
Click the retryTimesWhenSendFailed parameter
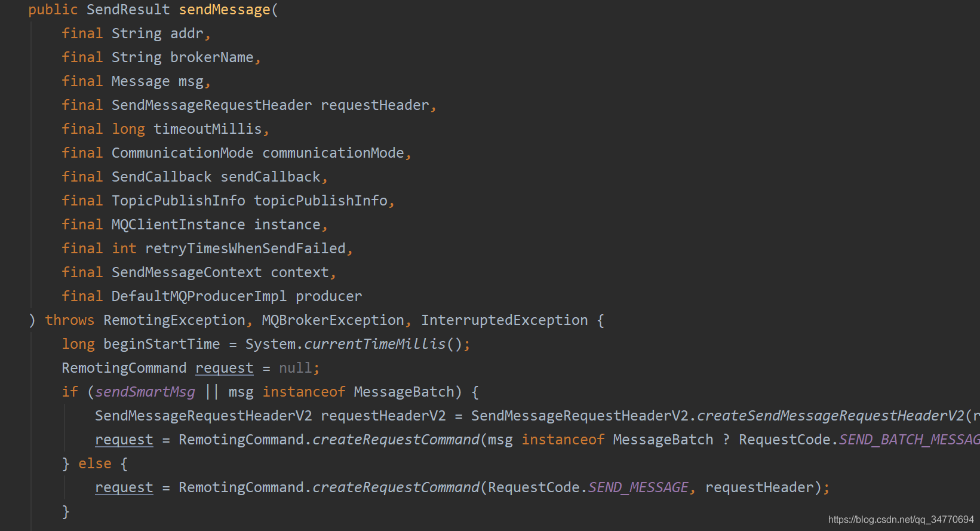point(245,249)
